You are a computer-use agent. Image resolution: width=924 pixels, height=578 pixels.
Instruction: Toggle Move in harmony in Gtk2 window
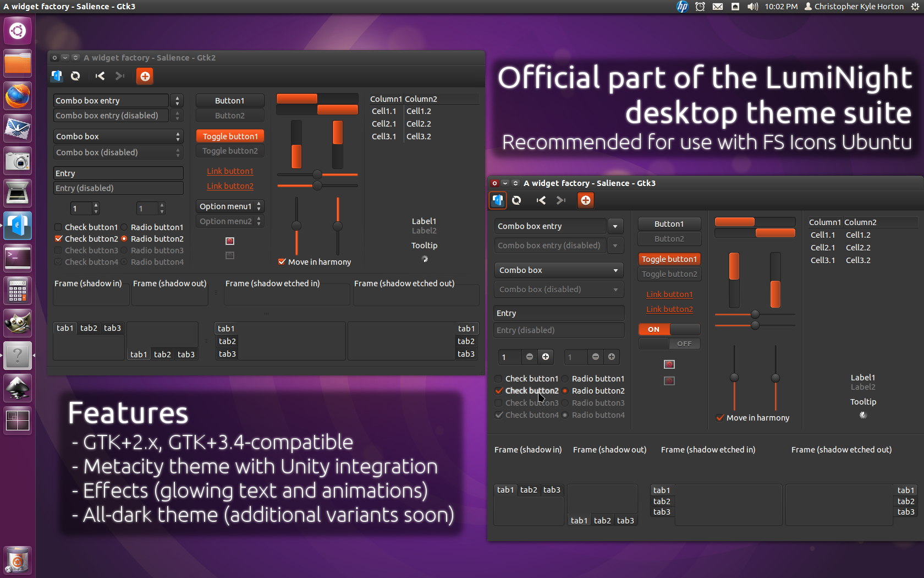click(x=315, y=262)
